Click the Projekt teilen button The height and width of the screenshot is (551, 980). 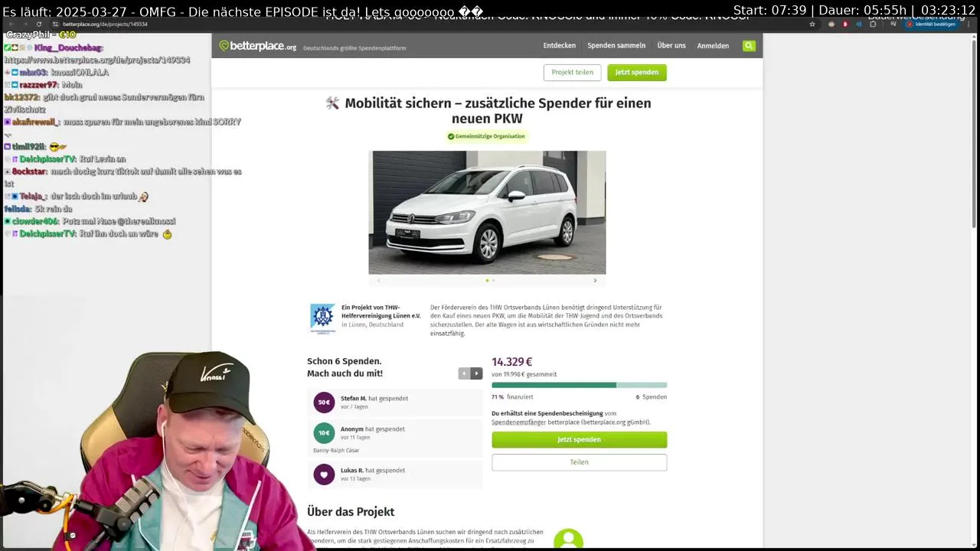point(573,72)
